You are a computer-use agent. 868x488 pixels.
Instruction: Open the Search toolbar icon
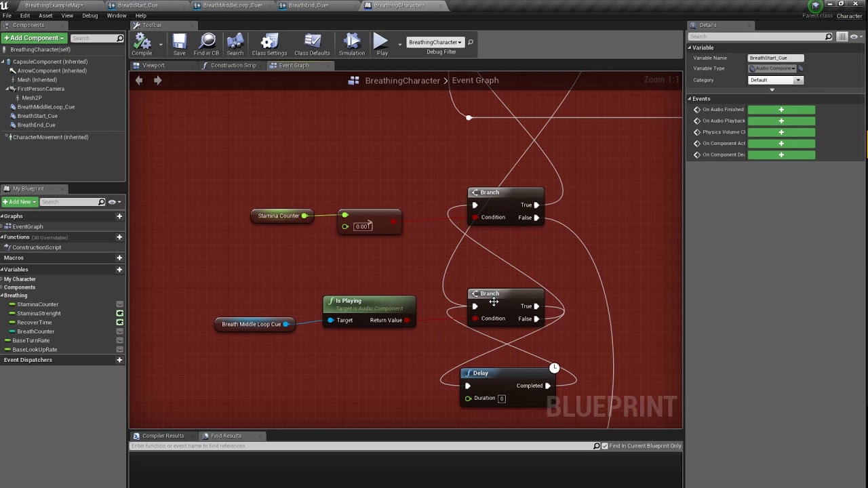(x=235, y=44)
